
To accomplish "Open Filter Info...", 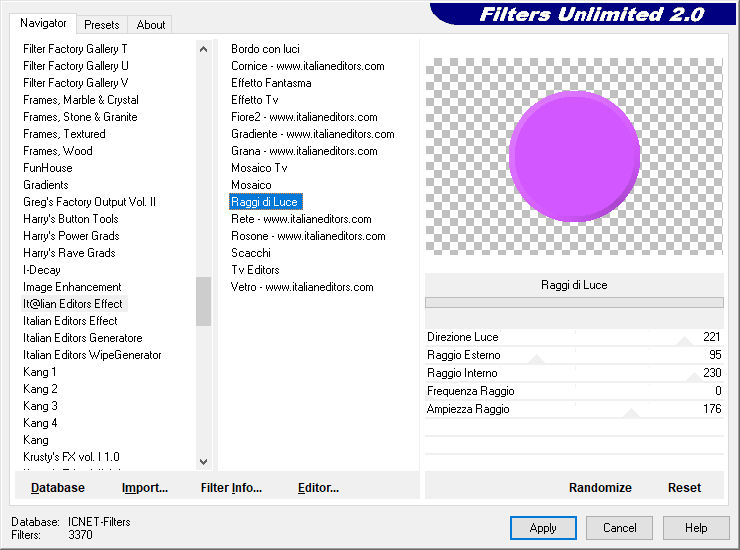I will [x=231, y=488].
